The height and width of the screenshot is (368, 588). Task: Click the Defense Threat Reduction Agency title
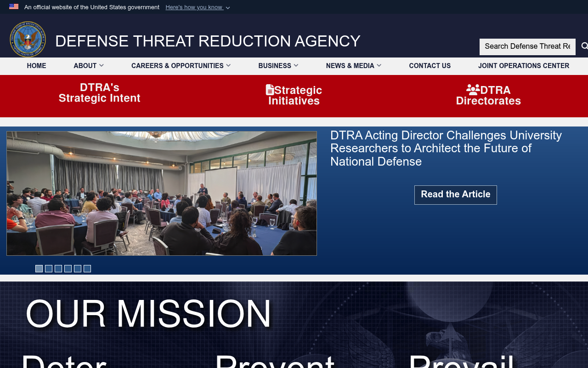(x=208, y=41)
